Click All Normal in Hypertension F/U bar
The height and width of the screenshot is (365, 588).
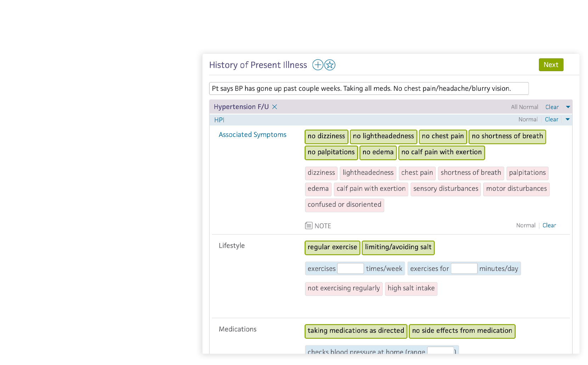tap(524, 107)
